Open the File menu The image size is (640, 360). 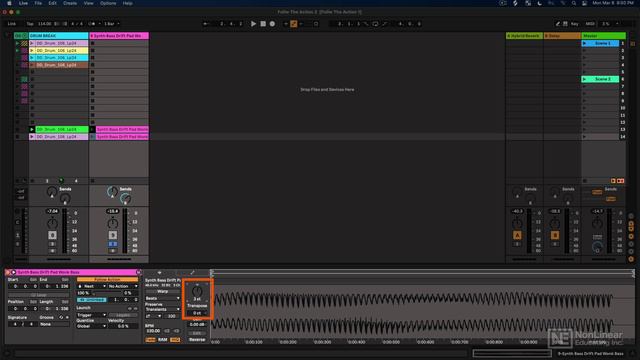point(38,3)
